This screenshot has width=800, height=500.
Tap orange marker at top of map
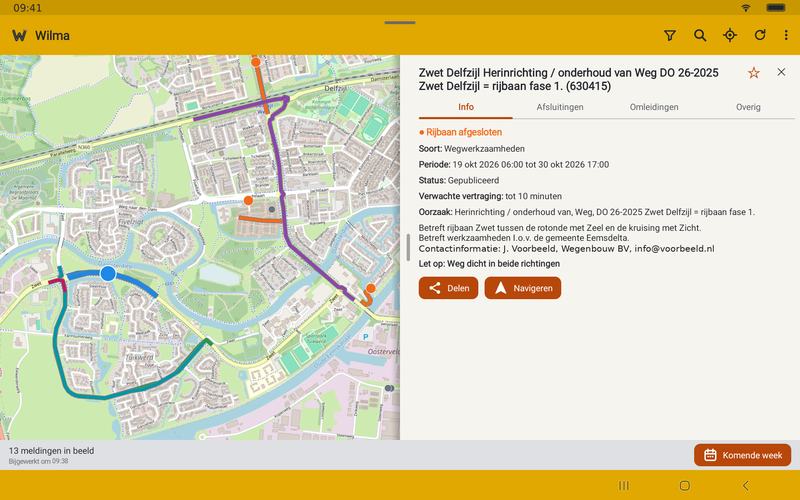[256, 62]
